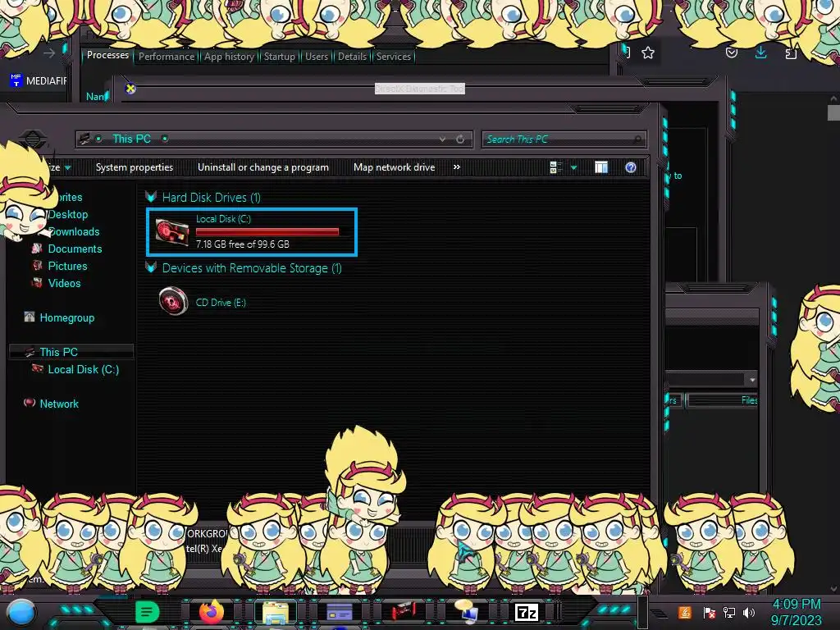The image size is (840, 630).
Task: Open the Users tab in Task Manager
Action: click(317, 57)
